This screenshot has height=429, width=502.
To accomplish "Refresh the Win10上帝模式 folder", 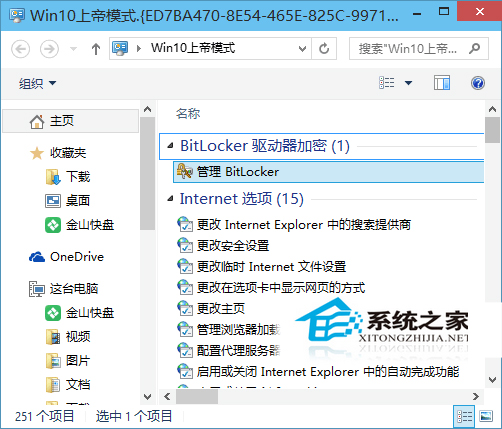I will tap(324, 49).
